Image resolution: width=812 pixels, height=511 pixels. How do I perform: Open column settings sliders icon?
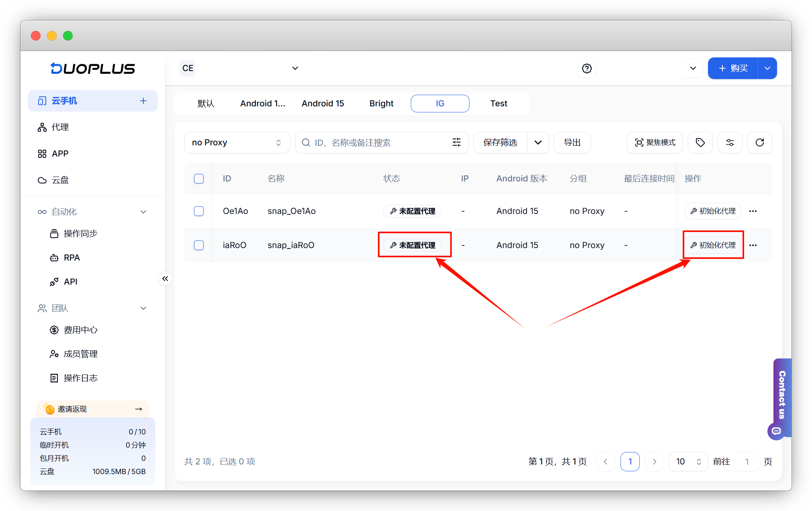[x=730, y=143]
